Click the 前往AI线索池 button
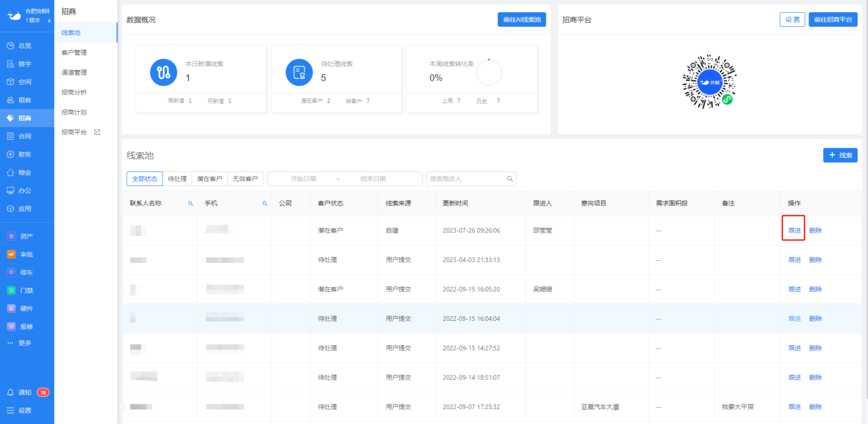This screenshot has height=424, width=868. click(522, 19)
